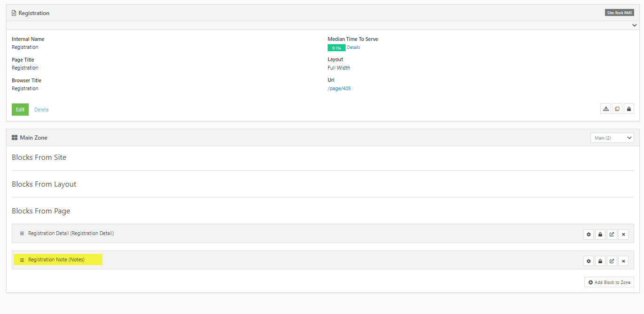
Task: Select the Registration Note (Notes) text
Action: tap(56, 259)
